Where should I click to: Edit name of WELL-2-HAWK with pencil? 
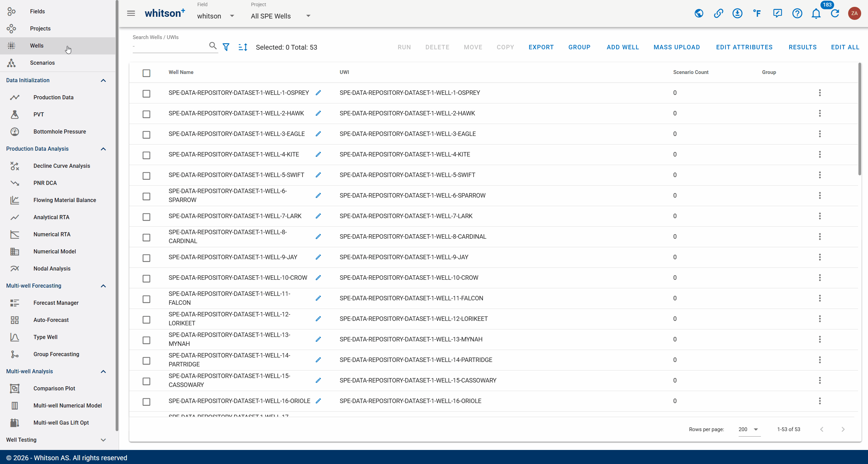tap(318, 113)
